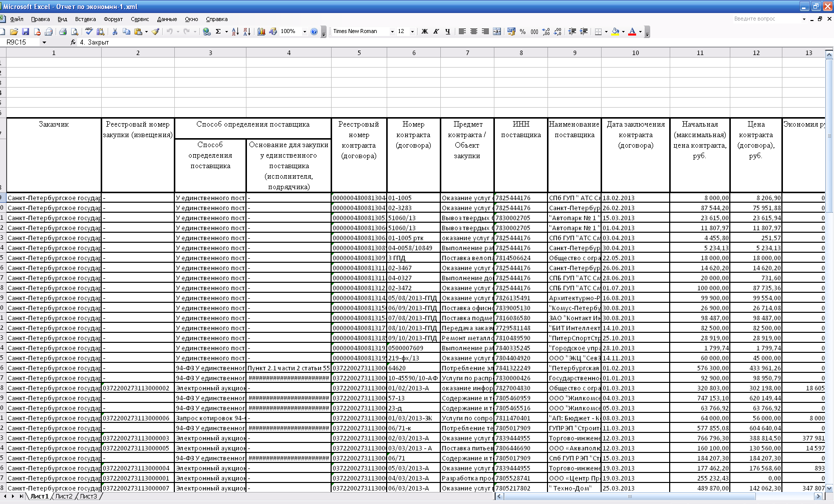Toggle italic formatting (К)
Image resolution: width=834 pixels, height=504 pixels.
pos(436,32)
